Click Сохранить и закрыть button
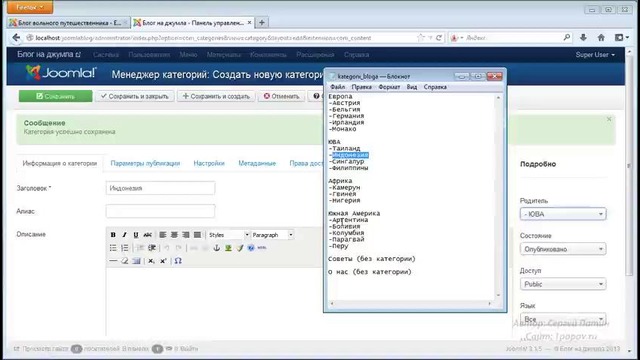This screenshot has width=640, height=360. click(x=135, y=96)
